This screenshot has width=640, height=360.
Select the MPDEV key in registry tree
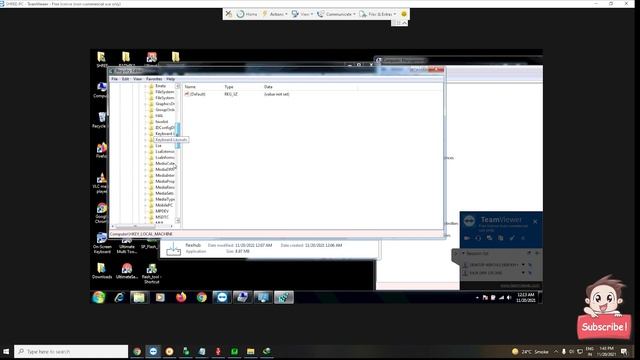(159, 211)
